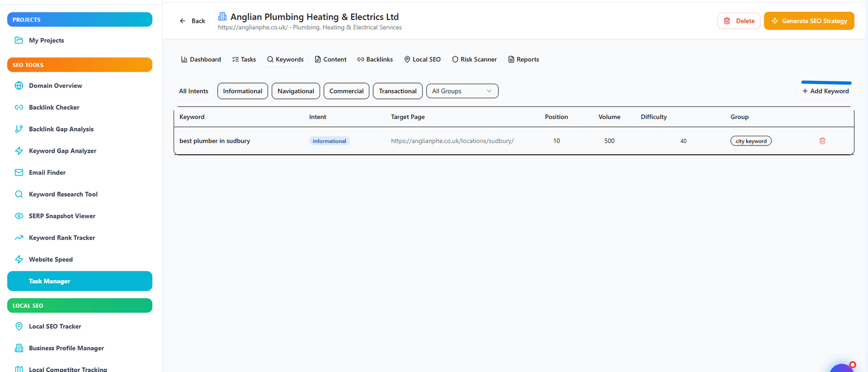
Task: Click the project title Anglian Plumbing Heating & Electrics
Action: (315, 17)
